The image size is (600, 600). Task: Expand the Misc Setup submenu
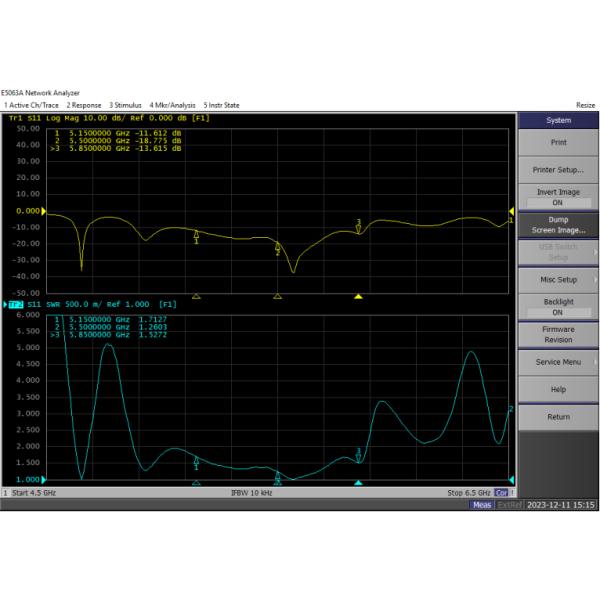[x=557, y=279]
